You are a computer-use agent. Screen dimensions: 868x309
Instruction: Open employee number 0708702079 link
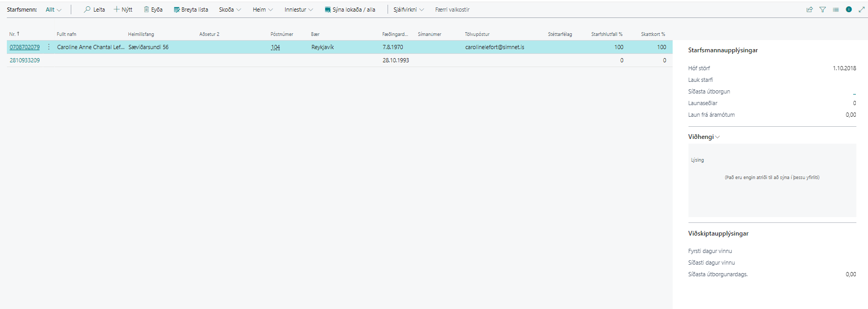24,47
